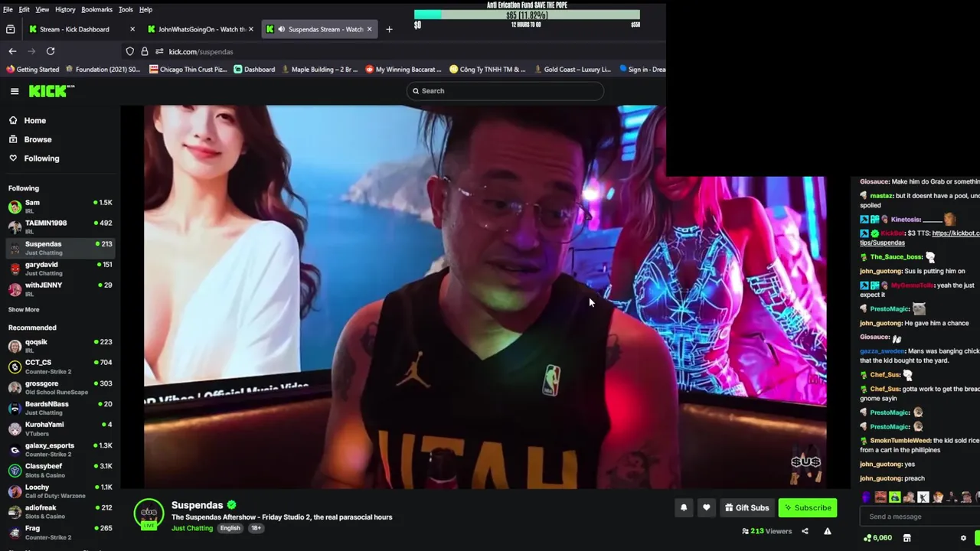
Task: Open BeardsNBass in Recommended
Action: click(60, 408)
